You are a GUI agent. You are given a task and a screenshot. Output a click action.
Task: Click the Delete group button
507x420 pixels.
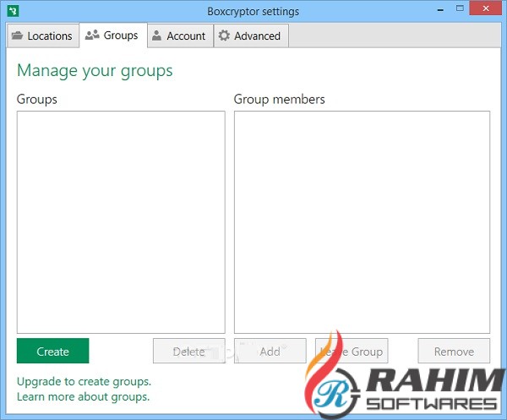pyautogui.click(x=189, y=351)
